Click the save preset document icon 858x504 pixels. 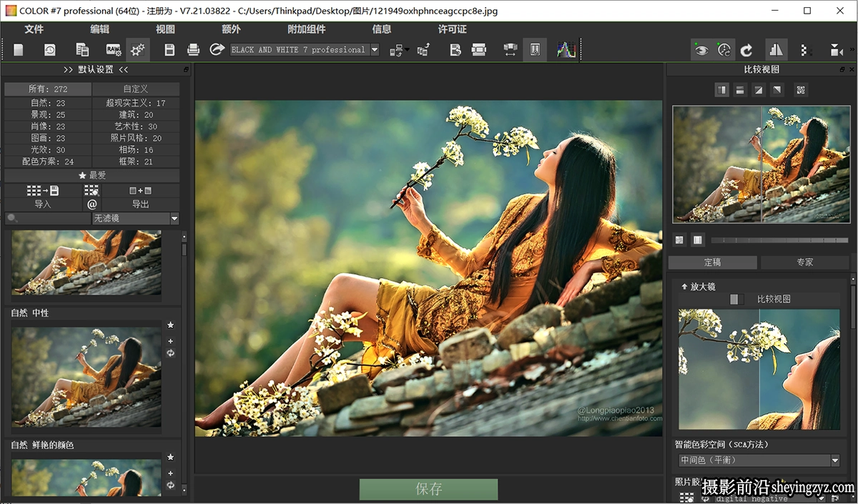(455, 49)
